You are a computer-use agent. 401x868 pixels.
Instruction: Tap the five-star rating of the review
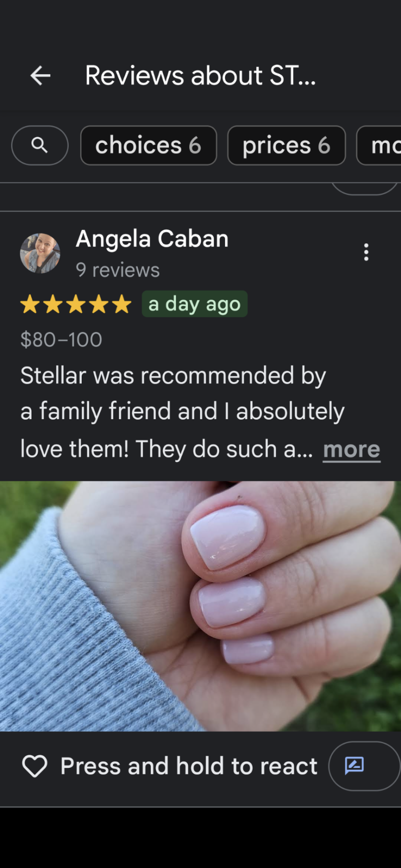(x=76, y=304)
